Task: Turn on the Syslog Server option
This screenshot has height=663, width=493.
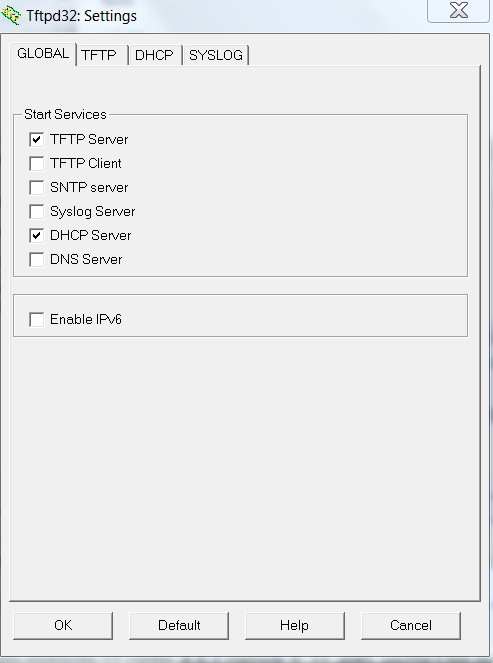Action: pyautogui.click(x=37, y=211)
